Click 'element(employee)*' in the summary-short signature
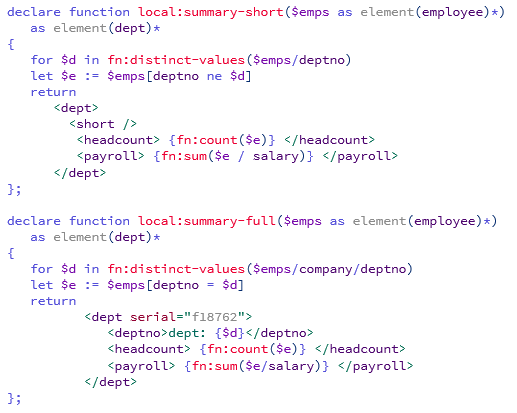 [x=429, y=12]
